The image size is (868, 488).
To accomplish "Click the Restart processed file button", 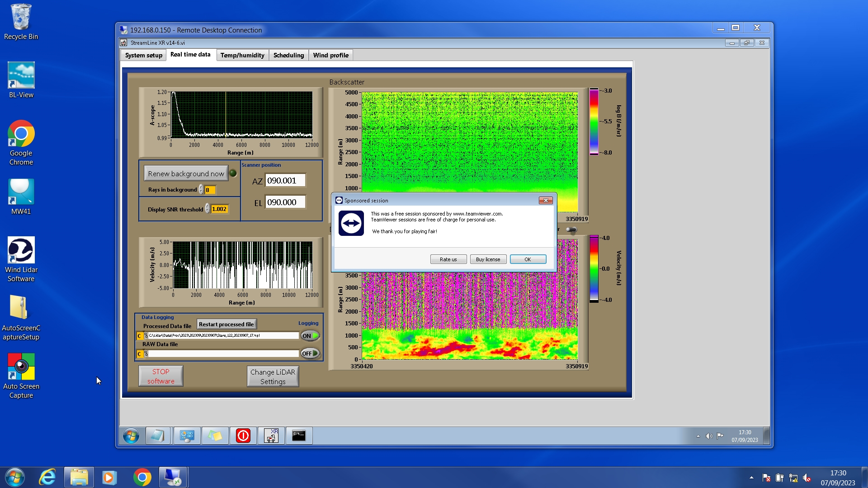I will [226, 324].
